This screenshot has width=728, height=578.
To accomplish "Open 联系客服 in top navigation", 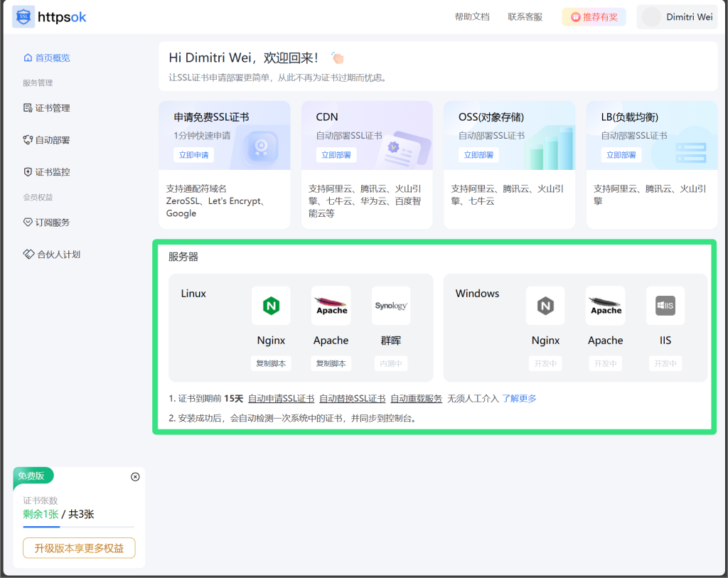I will (525, 17).
